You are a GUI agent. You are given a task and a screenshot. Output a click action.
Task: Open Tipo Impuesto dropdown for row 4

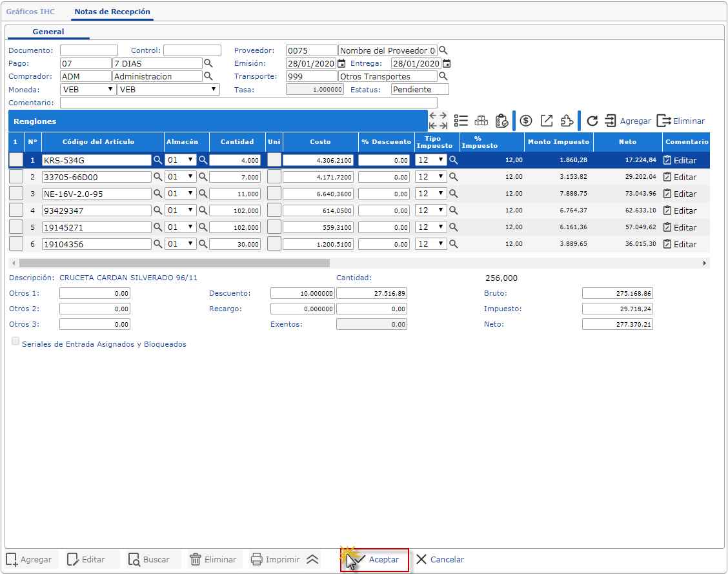(x=431, y=210)
